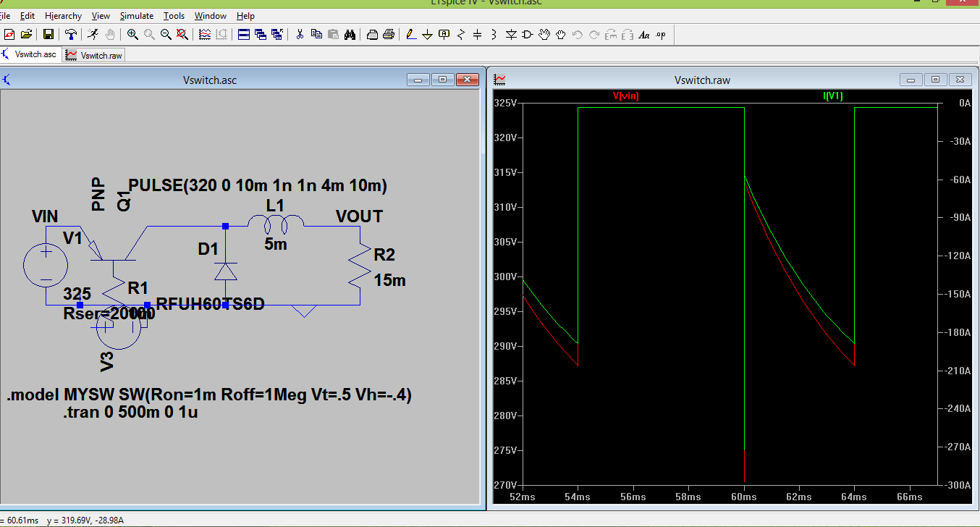
Task: Place a Diode from the toolbar
Action: pos(511,34)
